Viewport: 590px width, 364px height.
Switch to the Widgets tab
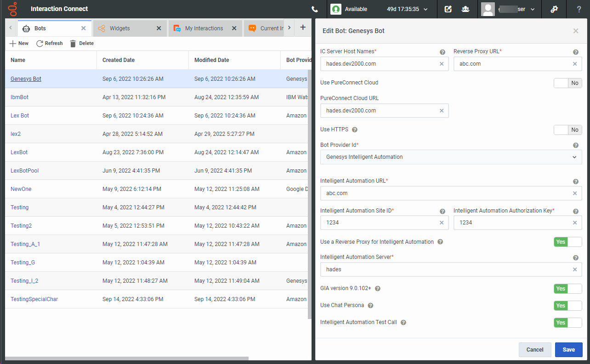[119, 28]
